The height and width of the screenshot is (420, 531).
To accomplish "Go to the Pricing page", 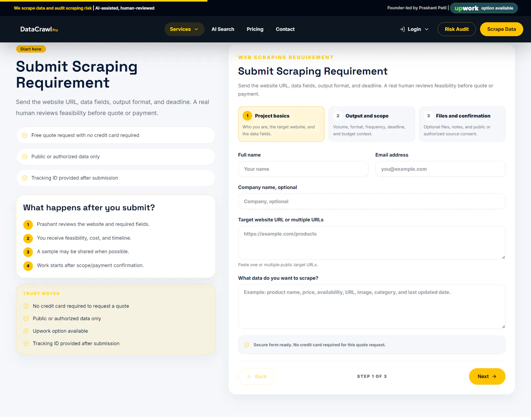I will [255, 29].
